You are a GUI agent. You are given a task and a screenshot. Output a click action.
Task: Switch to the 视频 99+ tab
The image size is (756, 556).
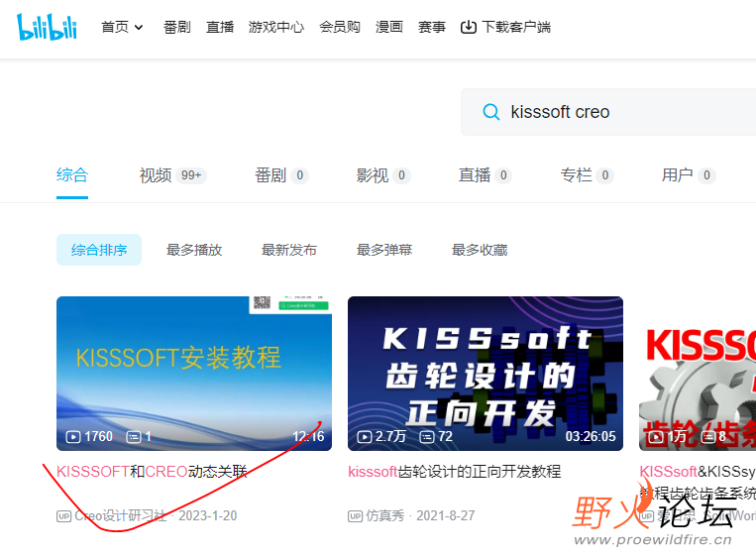pos(172,175)
